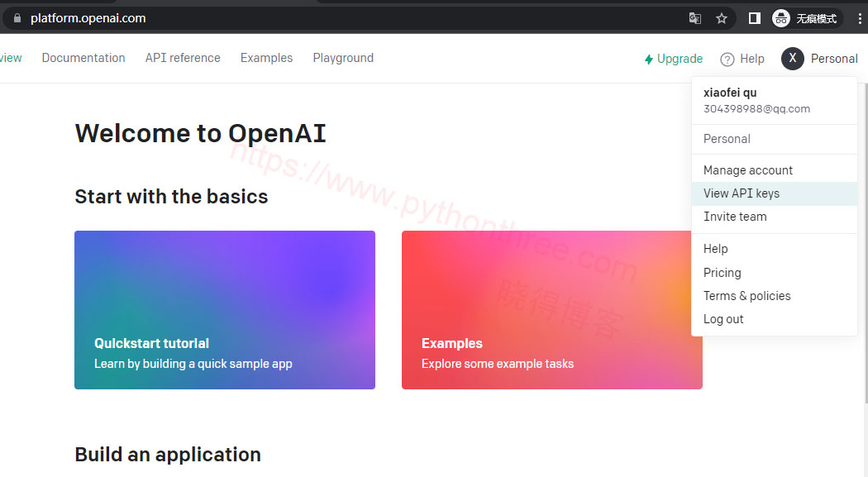Open the translate page icon
Image resolution: width=868 pixels, height=477 pixels.
[x=694, y=18]
